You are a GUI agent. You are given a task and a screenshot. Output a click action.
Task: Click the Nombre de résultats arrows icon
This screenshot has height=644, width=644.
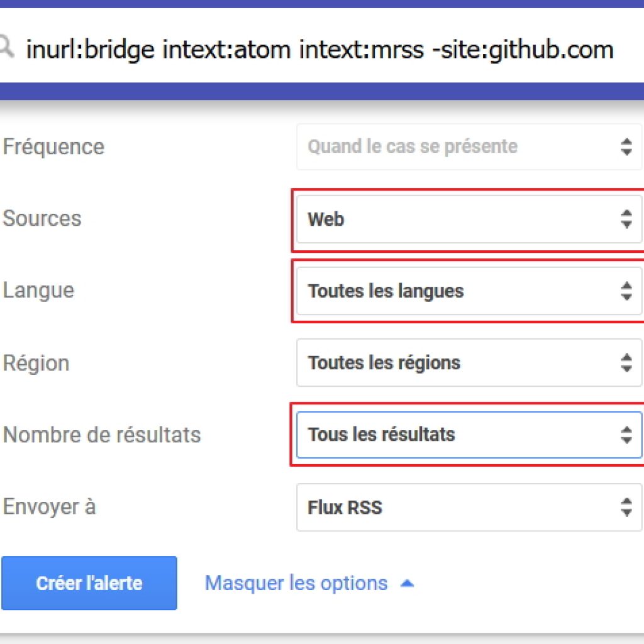pyautogui.click(x=626, y=435)
